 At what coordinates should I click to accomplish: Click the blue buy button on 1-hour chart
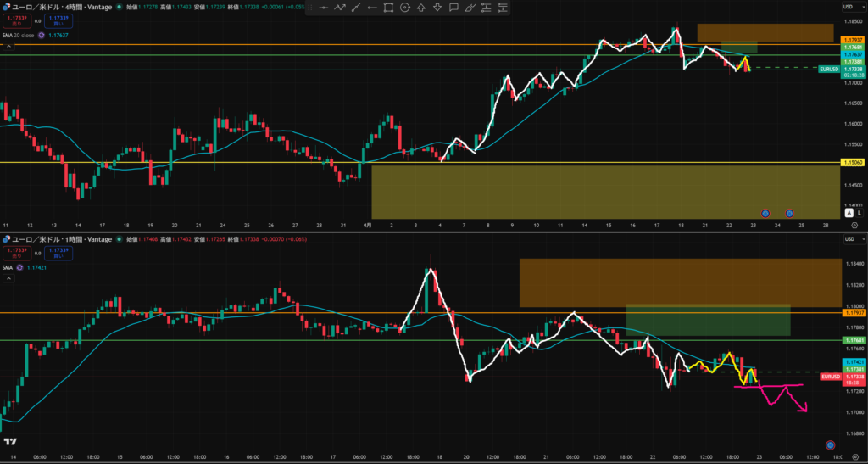(x=58, y=252)
